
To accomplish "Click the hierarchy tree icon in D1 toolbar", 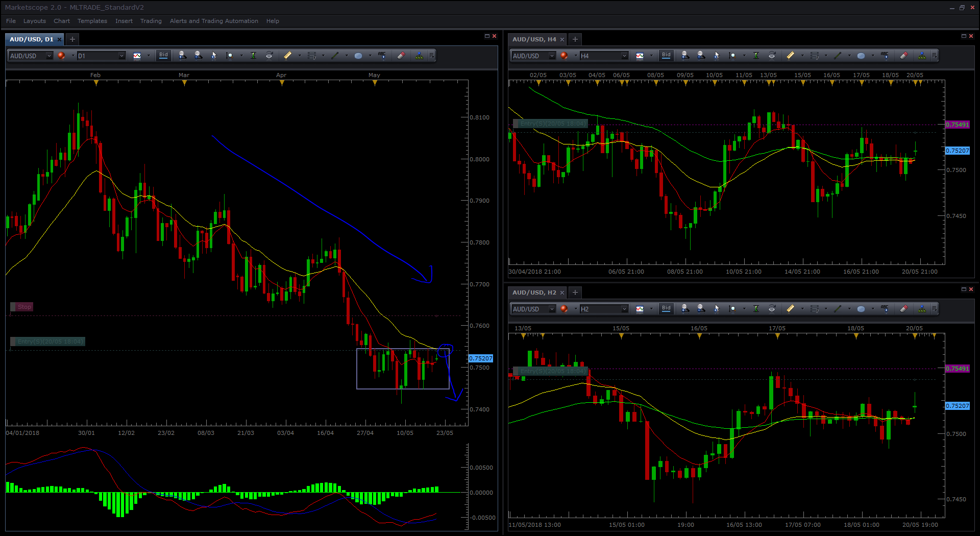I will point(419,56).
